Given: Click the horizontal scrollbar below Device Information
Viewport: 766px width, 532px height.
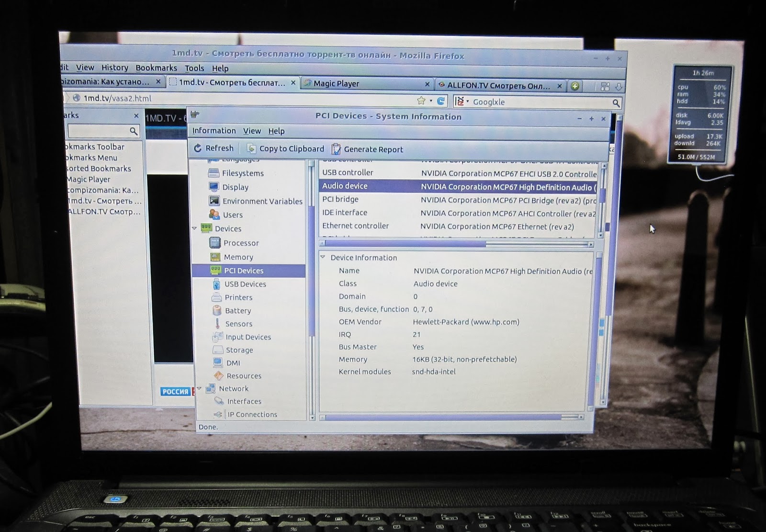Looking at the screenshot, I should click(x=452, y=418).
